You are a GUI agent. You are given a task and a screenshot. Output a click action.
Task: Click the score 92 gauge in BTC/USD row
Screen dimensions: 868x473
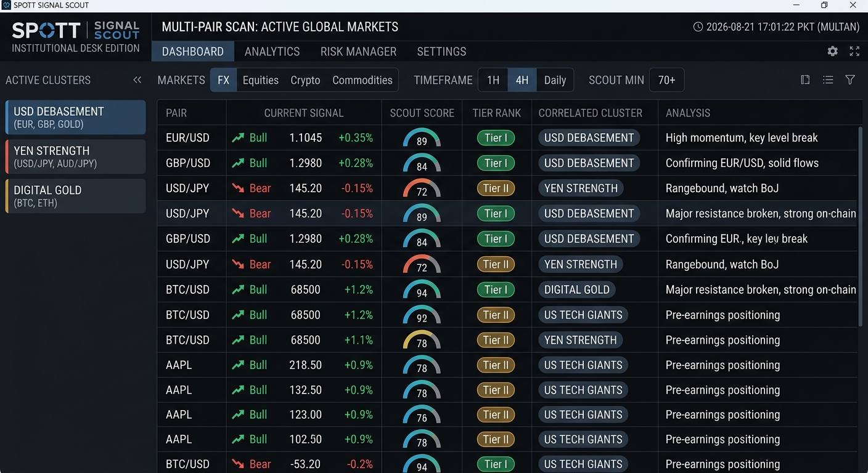pos(422,315)
